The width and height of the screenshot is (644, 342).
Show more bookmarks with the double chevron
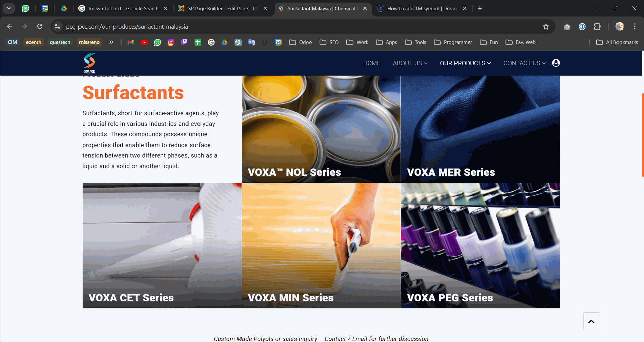111,42
